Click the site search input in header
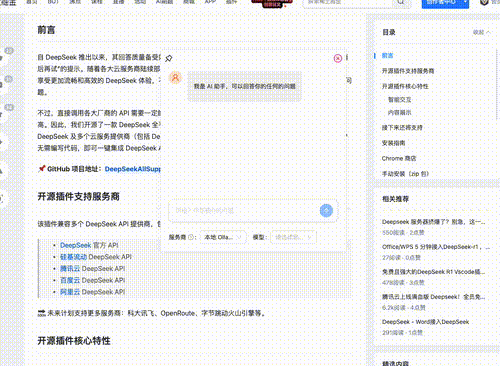The width and height of the screenshot is (500, 366). [348, 2]
